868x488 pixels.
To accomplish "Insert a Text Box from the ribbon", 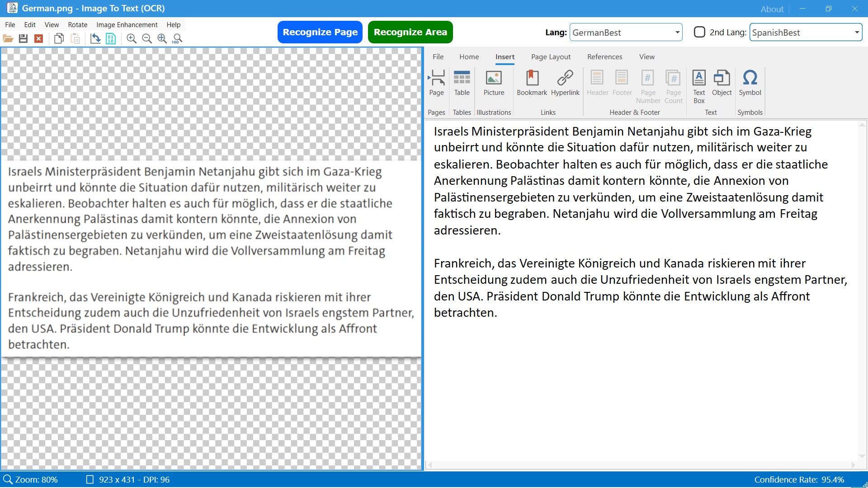I will (x=699, y=87).
